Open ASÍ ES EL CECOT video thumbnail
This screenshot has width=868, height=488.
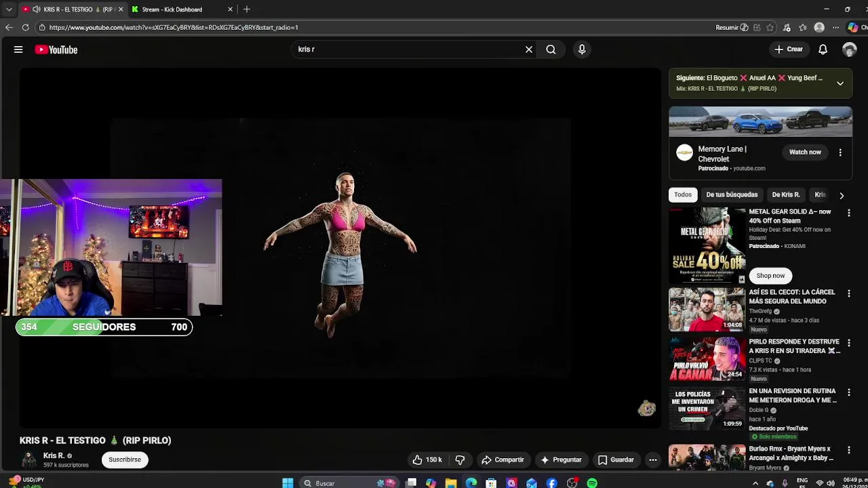pyautogui.click(x=707, y=310)
